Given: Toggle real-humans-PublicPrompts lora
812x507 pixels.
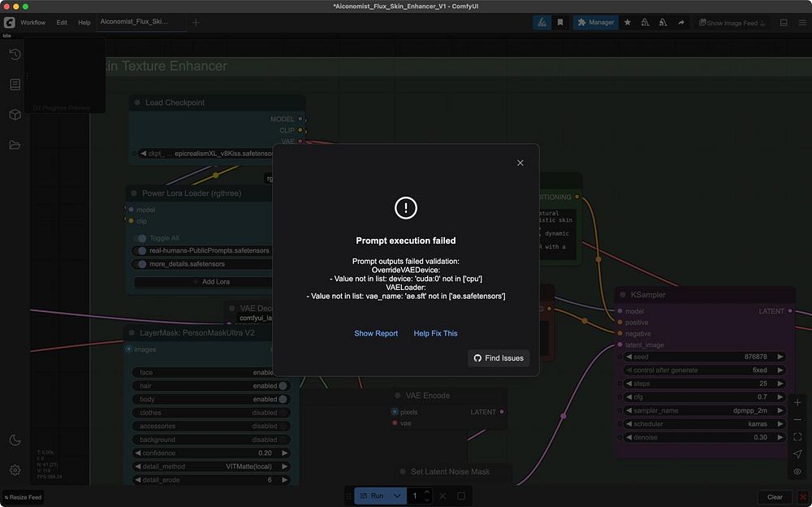Looking at the screenshot, I should click(x=141, y=250).
